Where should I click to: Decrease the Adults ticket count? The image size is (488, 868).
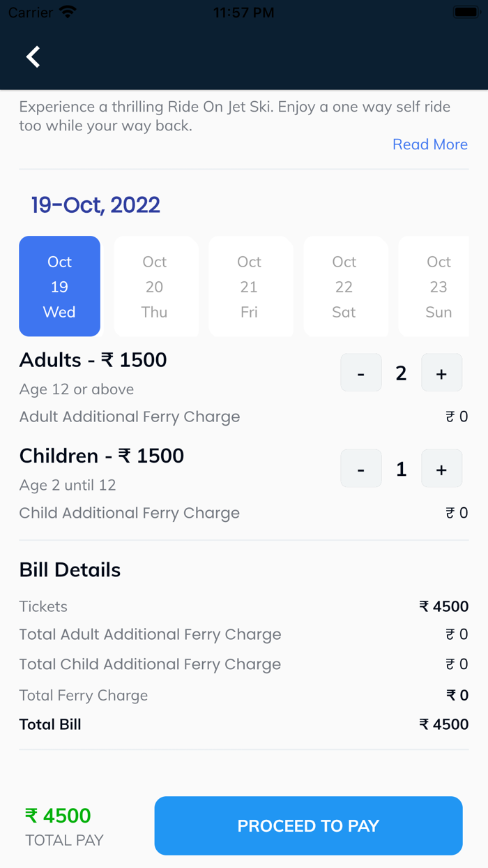[361, 373]
